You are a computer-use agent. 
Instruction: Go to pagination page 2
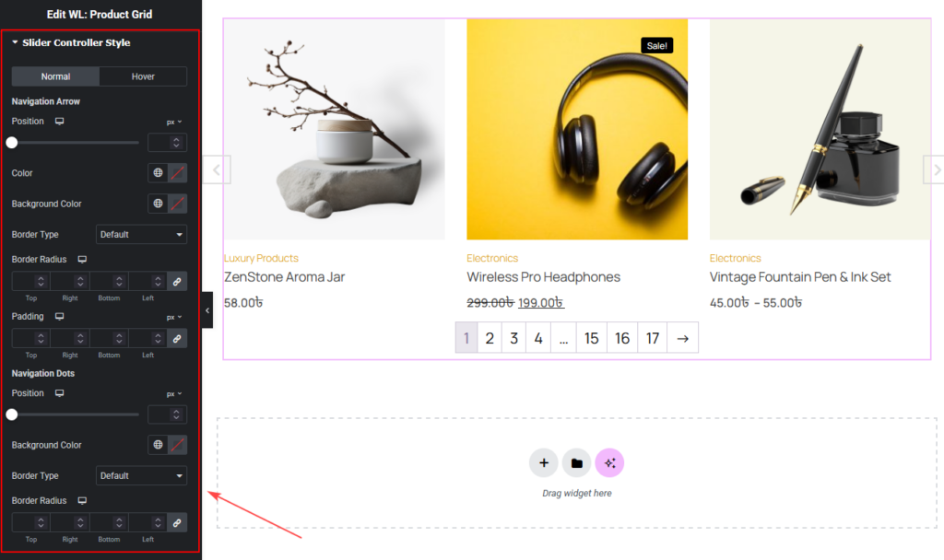click(490, 338)
